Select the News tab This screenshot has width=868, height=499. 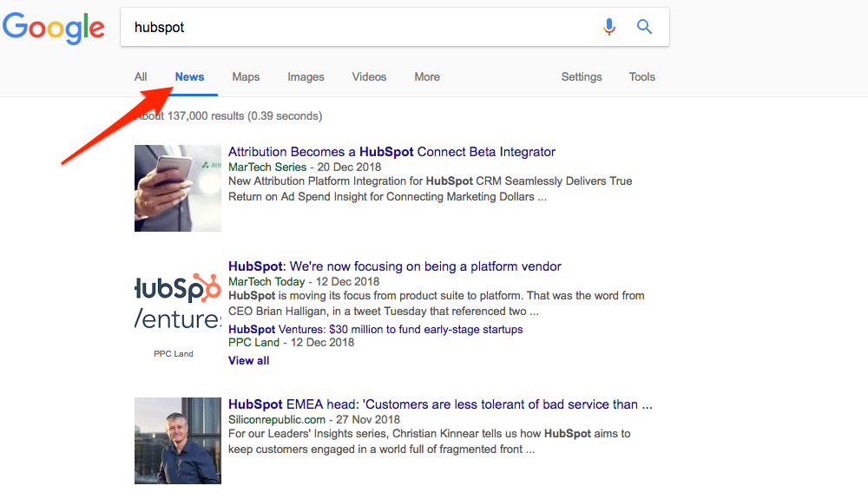[189, 77]
